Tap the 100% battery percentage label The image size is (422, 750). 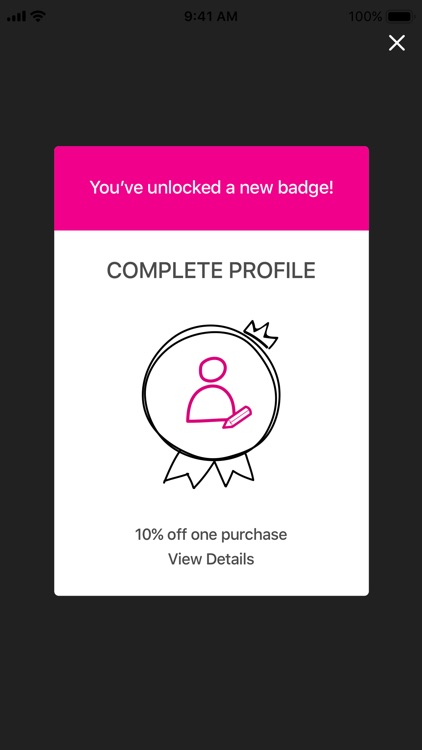coord(365,17)
